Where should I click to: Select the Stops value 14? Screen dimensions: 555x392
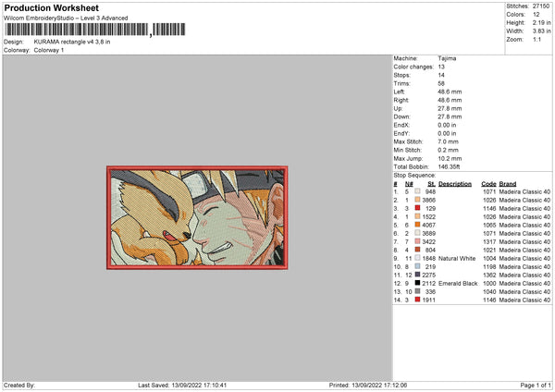pyautogui.click(x=441, y=75)
